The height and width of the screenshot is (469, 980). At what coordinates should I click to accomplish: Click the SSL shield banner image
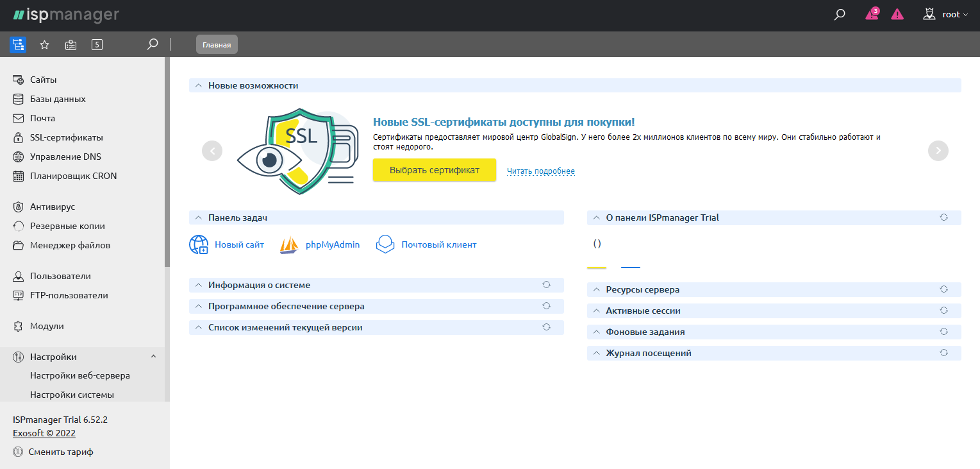tap(297, 151)
